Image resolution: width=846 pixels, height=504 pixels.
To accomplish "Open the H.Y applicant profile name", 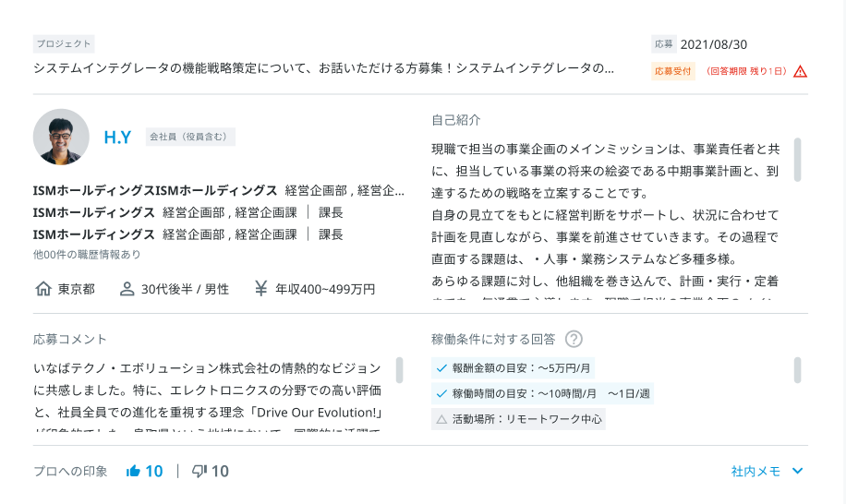I will pyautogui.click(x=117, y=138).
